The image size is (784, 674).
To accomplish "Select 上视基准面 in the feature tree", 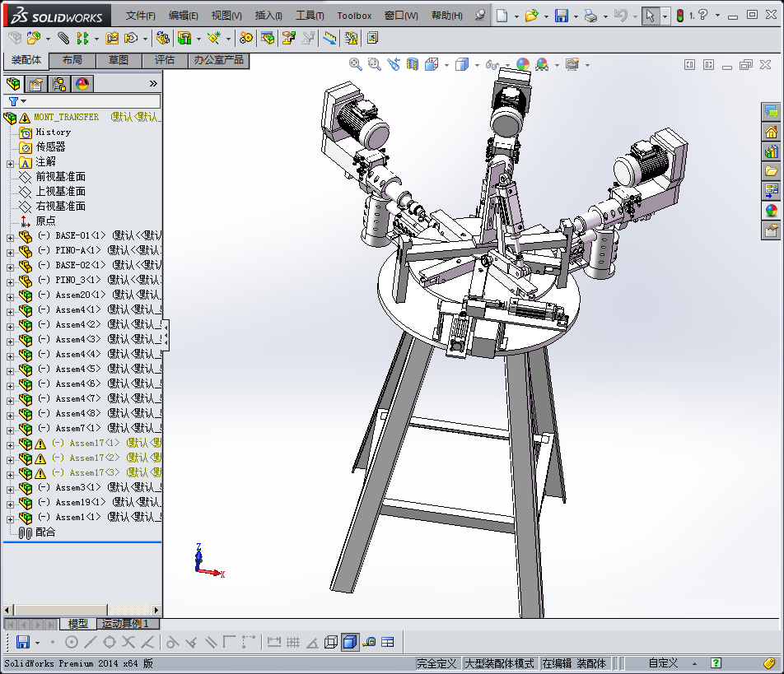I will pyautogui.click(x=60, y=191).
